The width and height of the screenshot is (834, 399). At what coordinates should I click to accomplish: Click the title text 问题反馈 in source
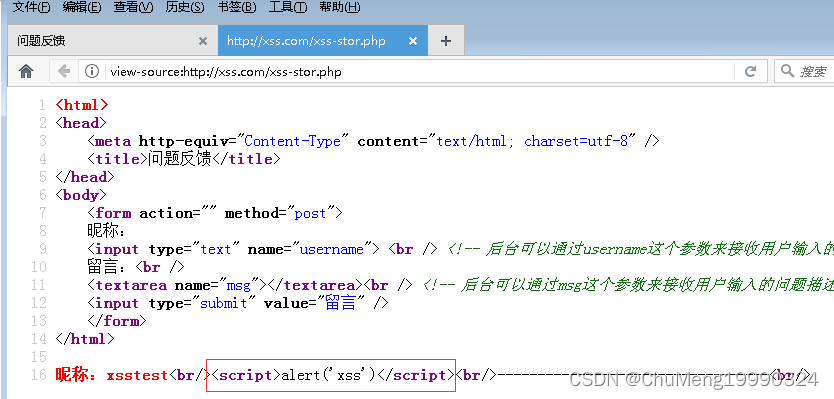179,159
